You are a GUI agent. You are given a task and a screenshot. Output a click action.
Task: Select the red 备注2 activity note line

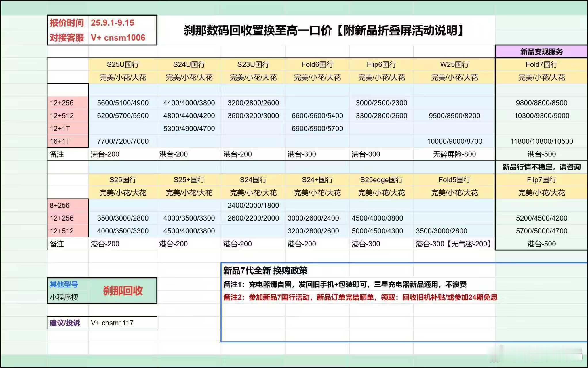point(360,297)
